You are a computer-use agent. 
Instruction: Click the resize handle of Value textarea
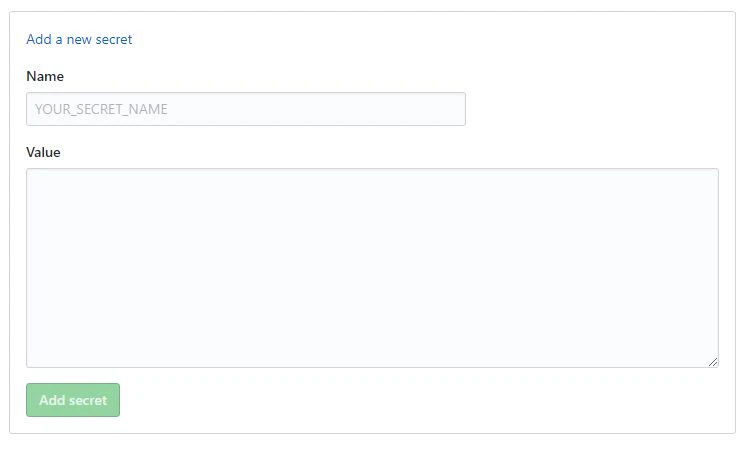pyautogui.click(x=713, y=362)
